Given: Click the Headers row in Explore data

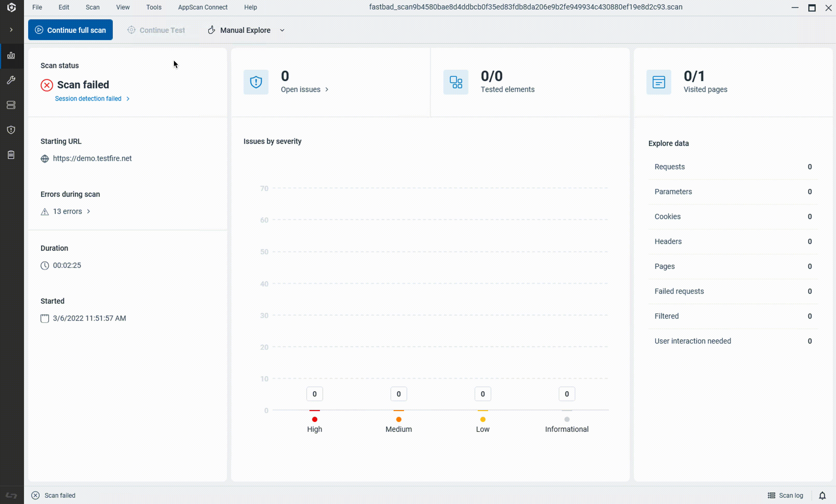Looking at the screenshot, I should [x=733, y=241].
